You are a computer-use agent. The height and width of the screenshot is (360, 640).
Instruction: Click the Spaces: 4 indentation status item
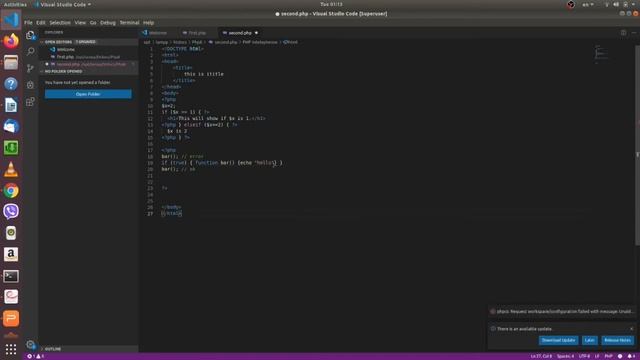pyautogui.click(x=565, y=356)
